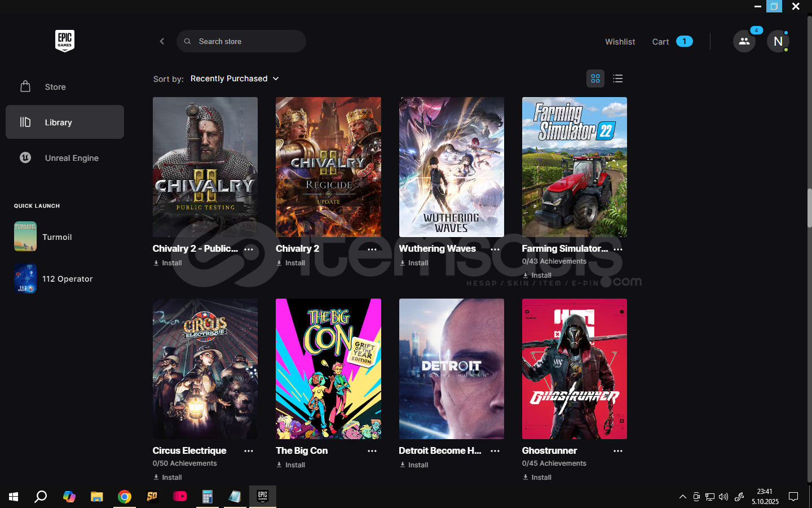Open the Wishlist page

point(620,42)
